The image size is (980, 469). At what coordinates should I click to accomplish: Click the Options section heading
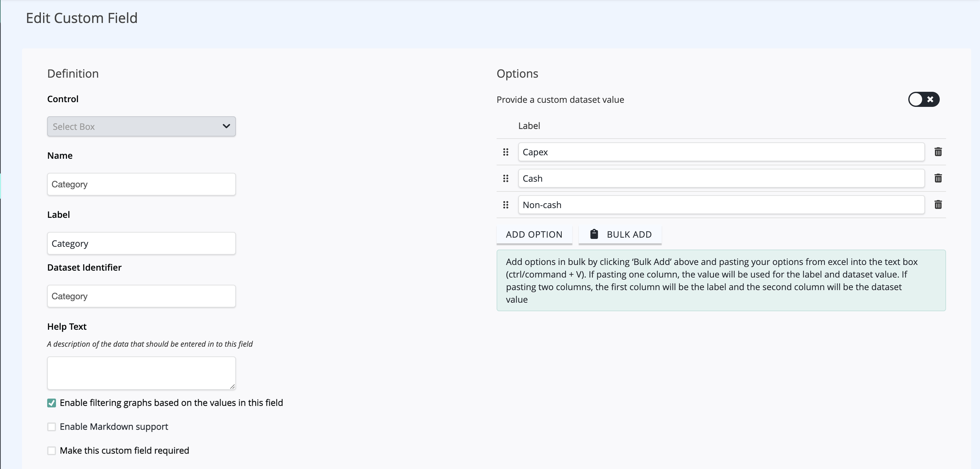[x=517, y=74]
